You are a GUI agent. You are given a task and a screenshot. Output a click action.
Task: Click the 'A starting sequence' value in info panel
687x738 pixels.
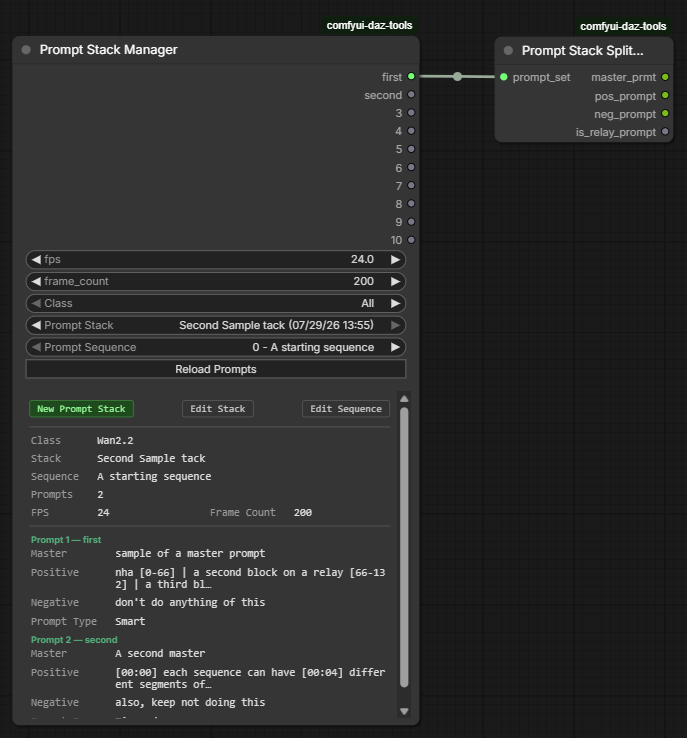pyautogui.click(x=154, y=476)
